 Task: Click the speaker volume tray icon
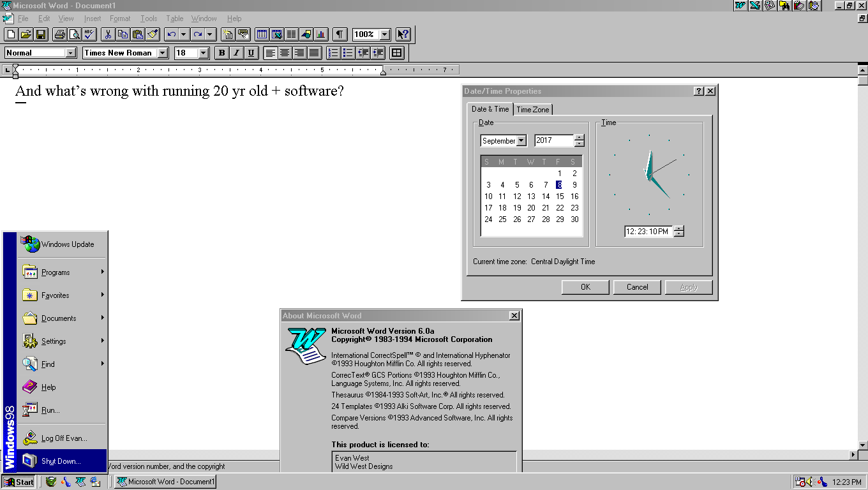point(809,482)
